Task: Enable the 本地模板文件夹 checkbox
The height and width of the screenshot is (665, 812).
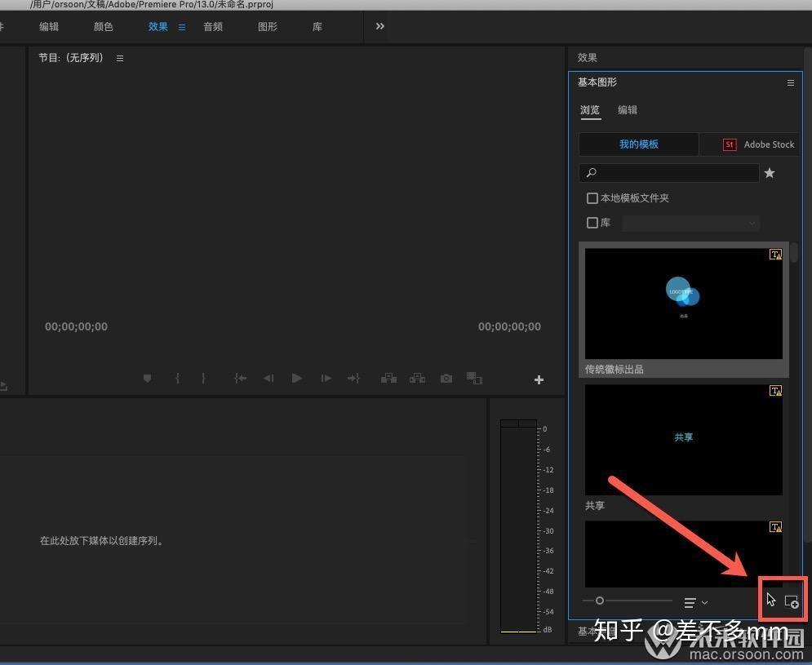Action: pyautogui.click(x=592, y=197)
